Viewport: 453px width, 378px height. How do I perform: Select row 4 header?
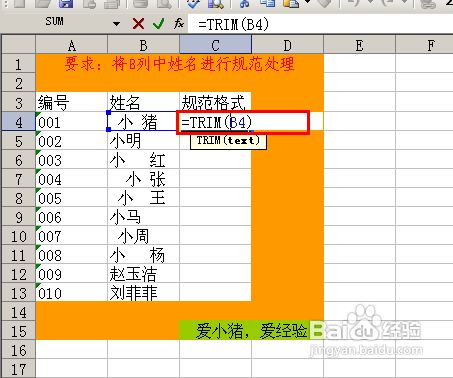pyautogui.click(x=19, y=121)
